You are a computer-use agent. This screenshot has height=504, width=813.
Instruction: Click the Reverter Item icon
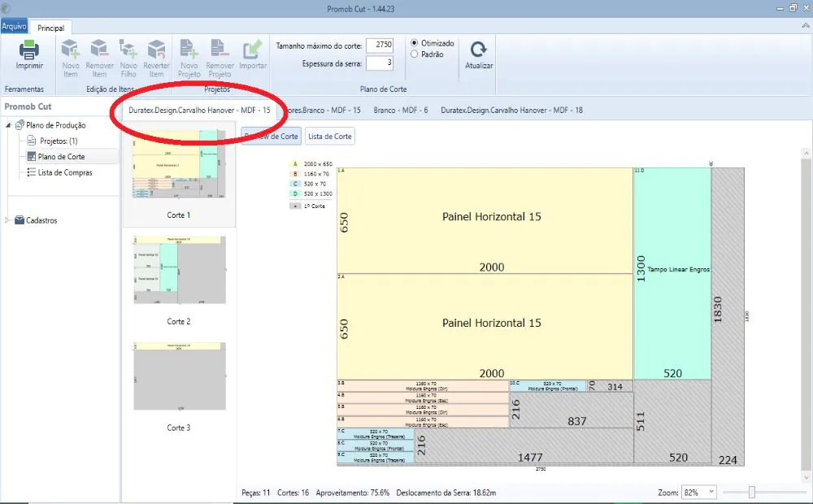click(x=157, y=49)
